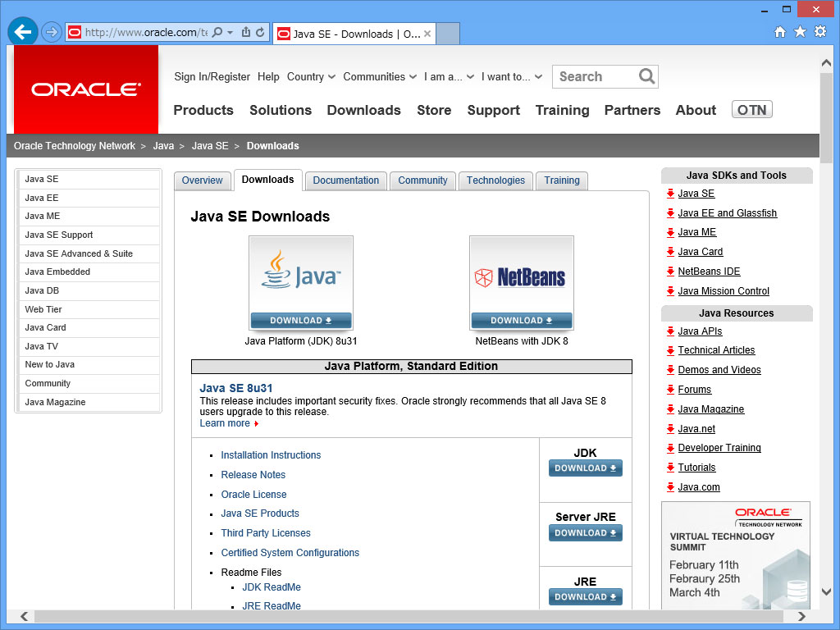Screen dimensions: 840x630
Task: Click the compatibility view icon in address bar
Action: tap(246, 32)
